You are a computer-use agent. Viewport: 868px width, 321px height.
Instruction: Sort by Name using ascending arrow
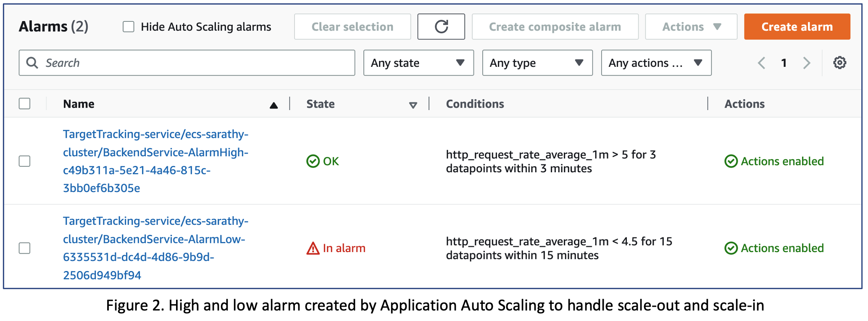click(x=274, y=105)
